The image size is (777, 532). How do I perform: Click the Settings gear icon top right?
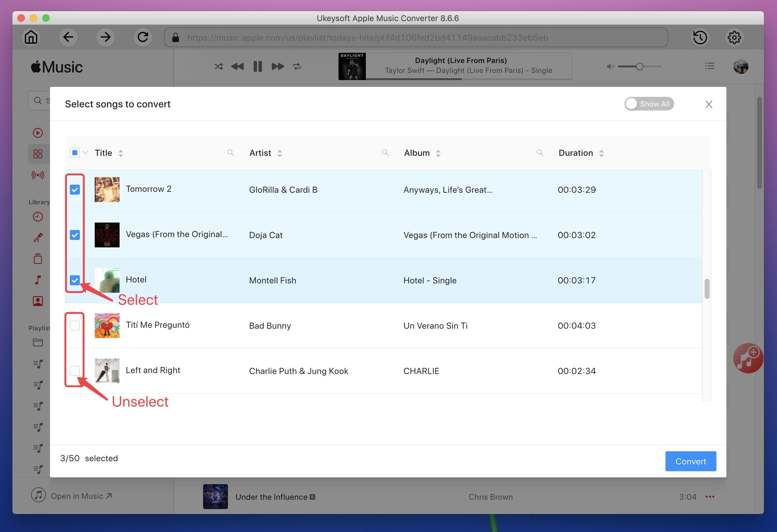735,37
